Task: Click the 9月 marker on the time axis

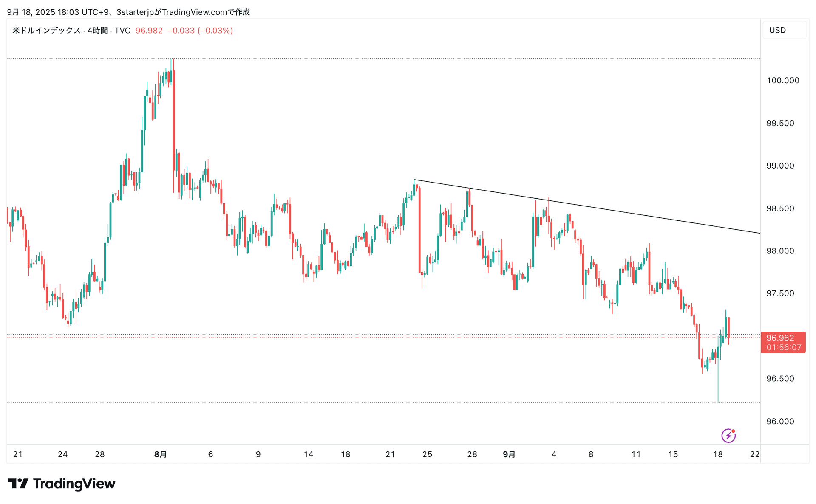Action: point(509,454)
